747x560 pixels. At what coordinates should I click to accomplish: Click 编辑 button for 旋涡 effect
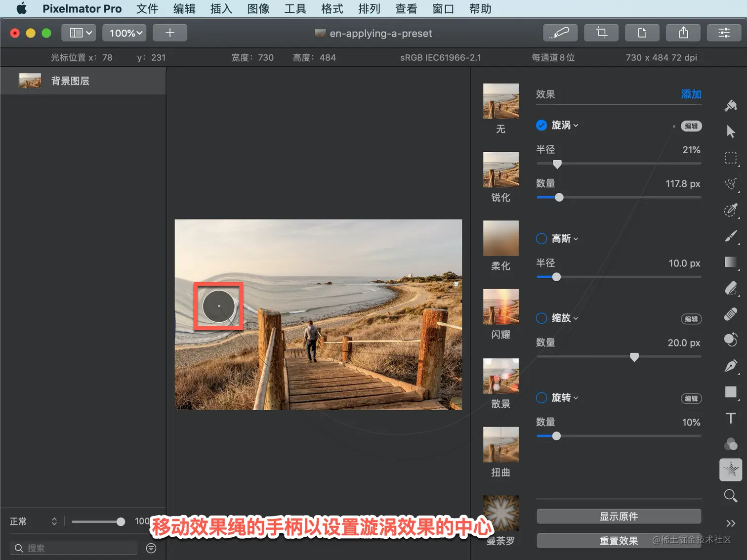[x=691, y=126]
